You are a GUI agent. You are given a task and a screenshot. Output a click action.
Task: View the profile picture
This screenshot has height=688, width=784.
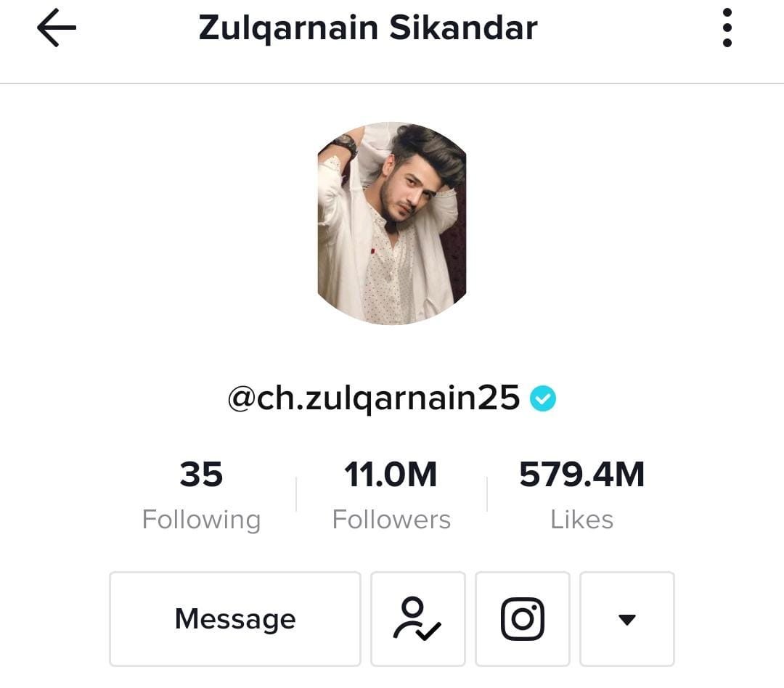click(x=392, y=224)
